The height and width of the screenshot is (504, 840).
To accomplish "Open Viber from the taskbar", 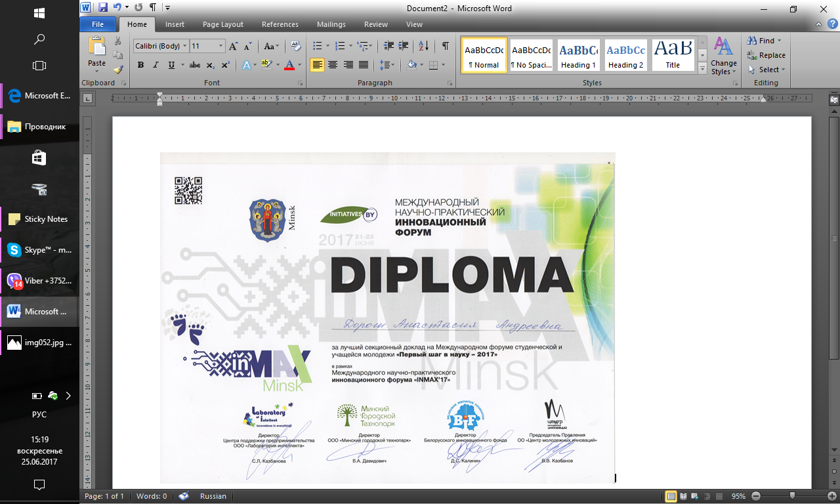I will click(39, 281).
